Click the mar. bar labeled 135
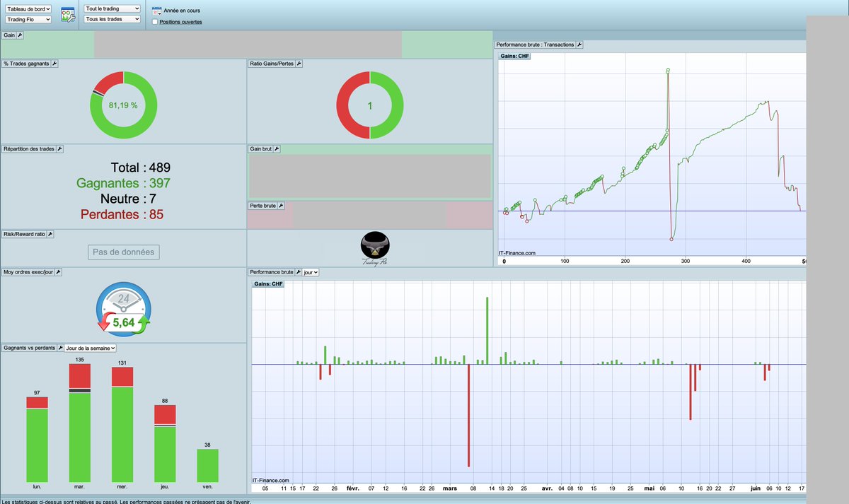This screenshot has width=849, height=504. tap(79, 423)
